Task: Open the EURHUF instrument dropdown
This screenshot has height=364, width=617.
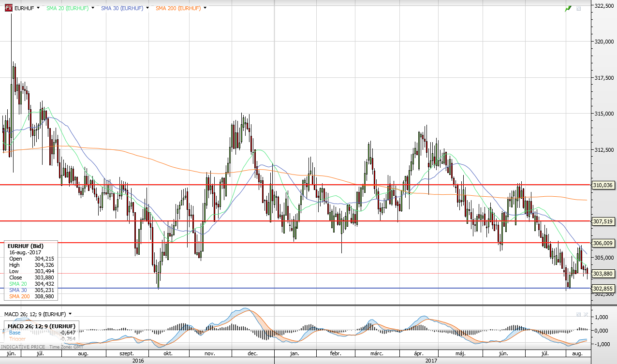Action: (x=39, y=8)
